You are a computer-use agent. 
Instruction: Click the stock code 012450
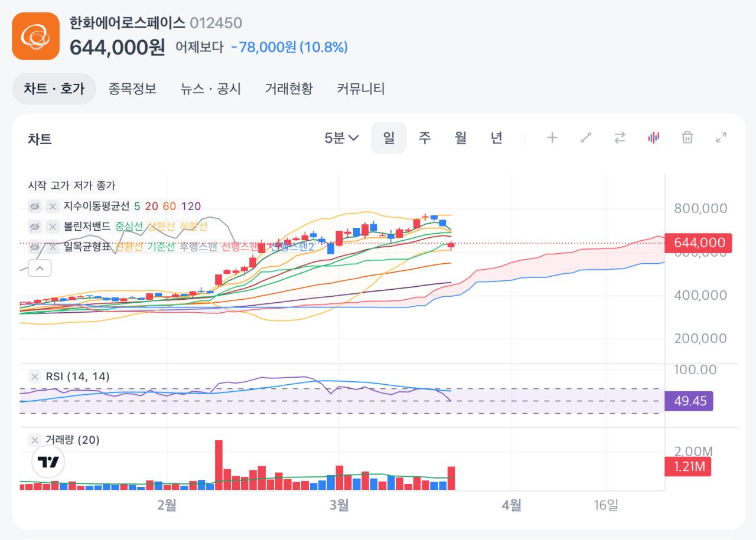pos(216,23)
